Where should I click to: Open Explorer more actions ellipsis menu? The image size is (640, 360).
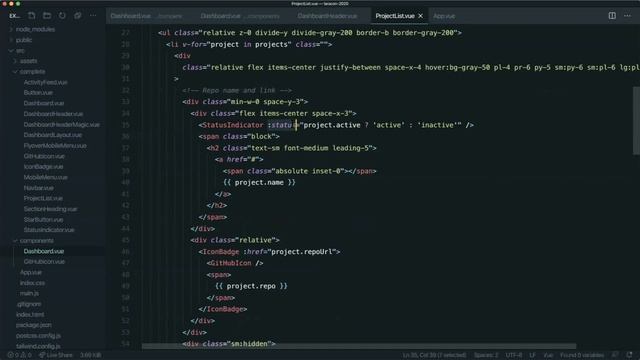coord(93,16)
